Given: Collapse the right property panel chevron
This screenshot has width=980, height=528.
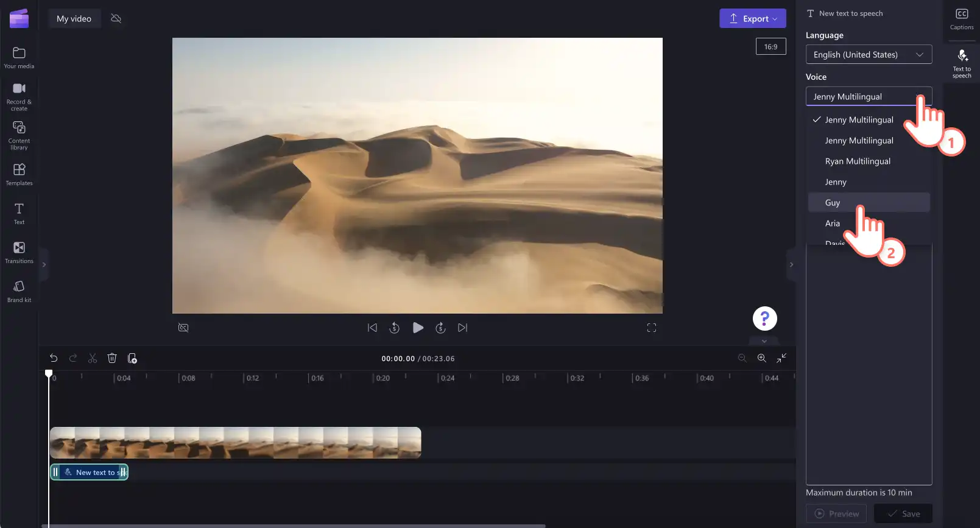Looking at the screenshot, I should click(x=791, y=264).
